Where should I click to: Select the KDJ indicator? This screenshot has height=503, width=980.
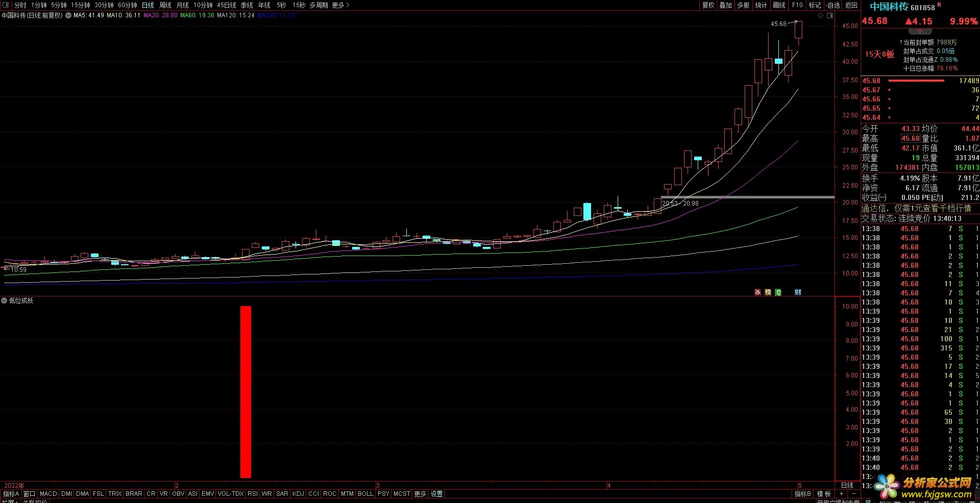tap(299, 494)
